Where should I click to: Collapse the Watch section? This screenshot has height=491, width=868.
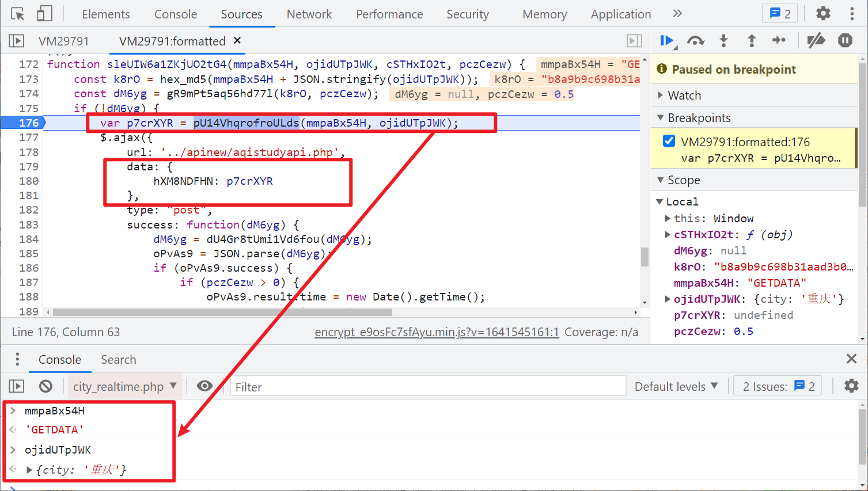660,96
